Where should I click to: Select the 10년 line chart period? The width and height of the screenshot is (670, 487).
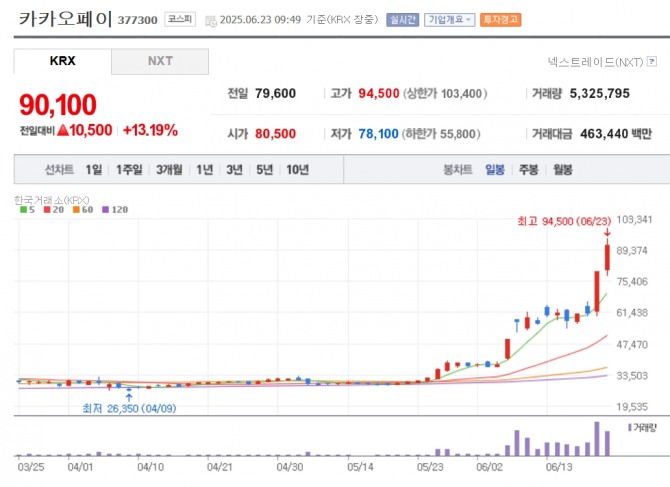click(297, 170)
